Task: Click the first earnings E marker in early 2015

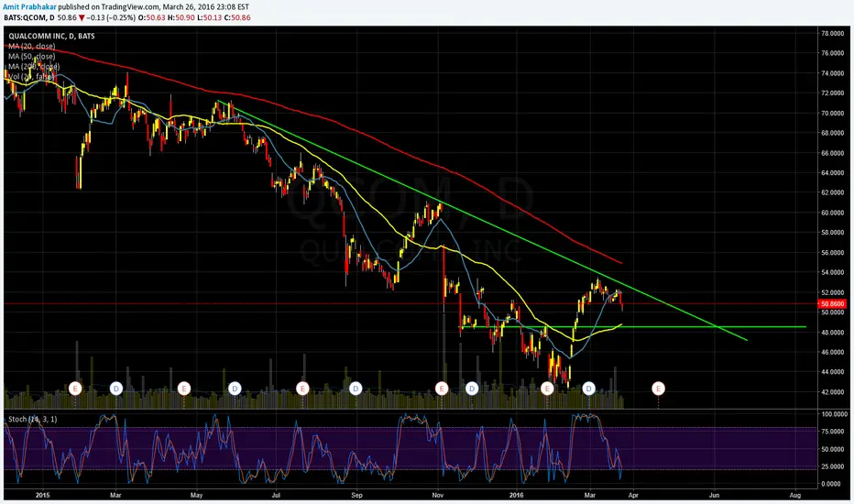Action: pyautogui.click(x=76, y=389)
